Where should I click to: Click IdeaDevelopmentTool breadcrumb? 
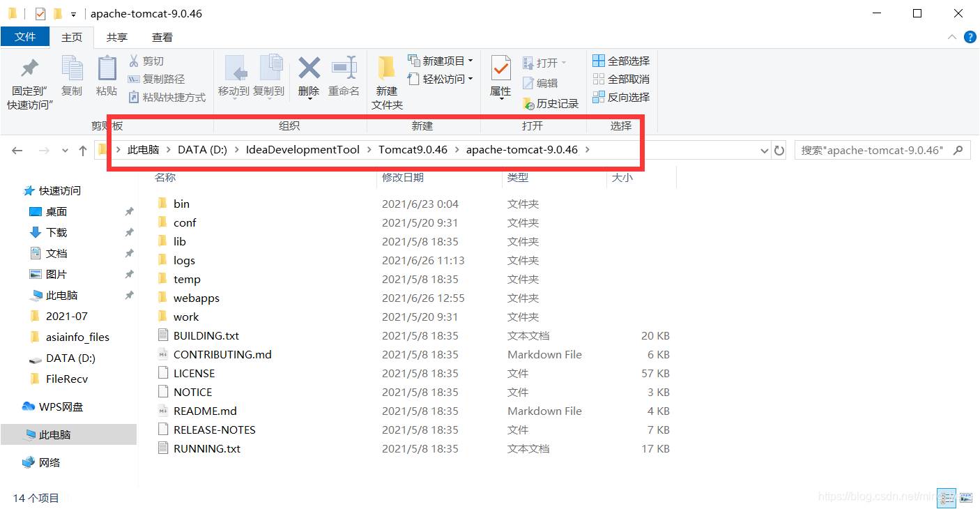click(x=303, y=149)
